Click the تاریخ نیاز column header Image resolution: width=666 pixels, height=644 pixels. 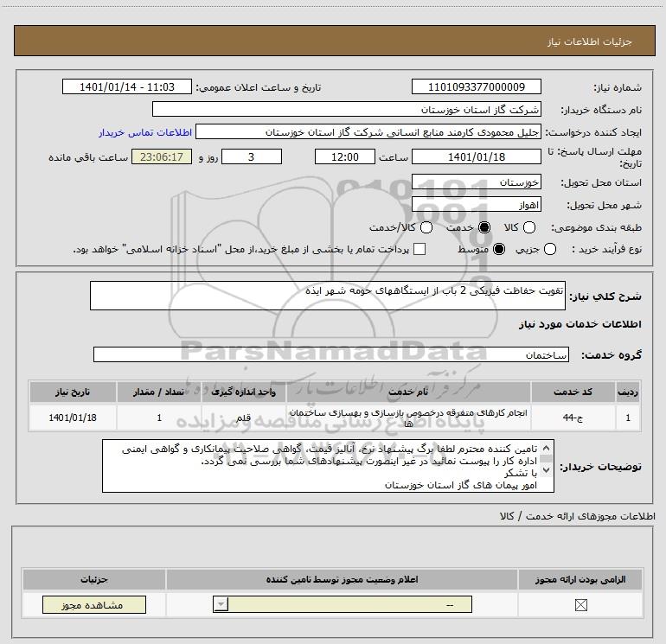pyautogui.click(x=73, y=392)
